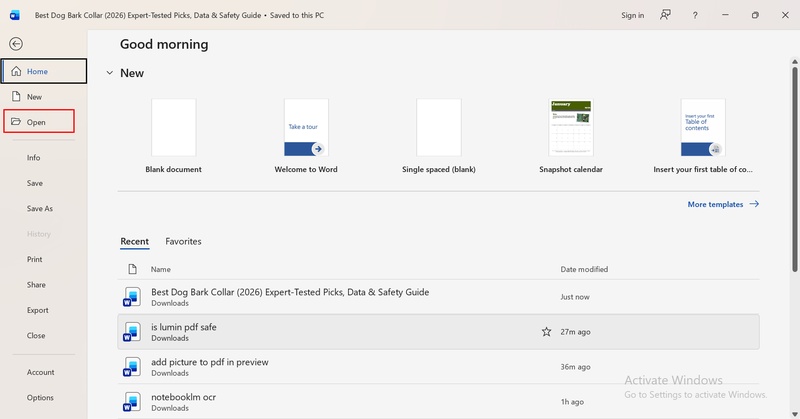Switch to the Favorites tab
This screenshot has height=419, width=800.
(x=183, y=241)
